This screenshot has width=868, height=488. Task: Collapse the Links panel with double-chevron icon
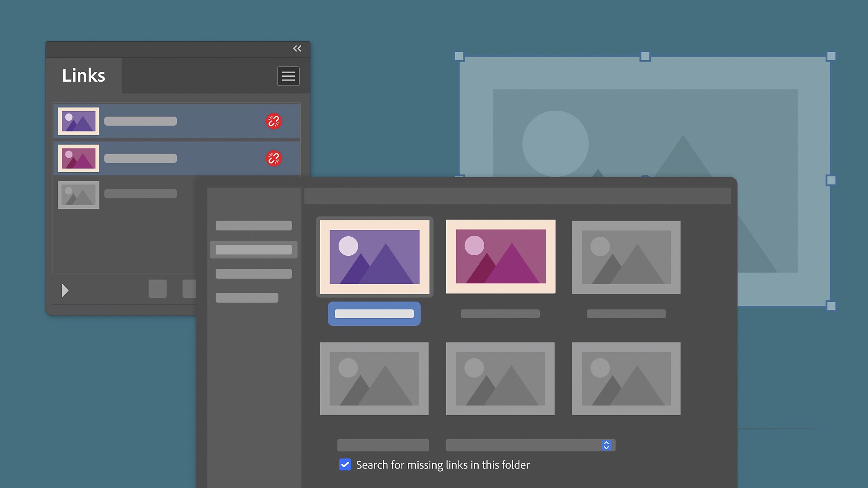click(x=297, y=49)
